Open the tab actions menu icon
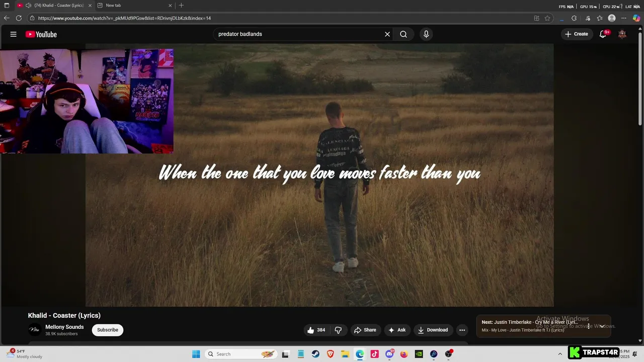This screenshot has width=644, height=362. [7, 6]
